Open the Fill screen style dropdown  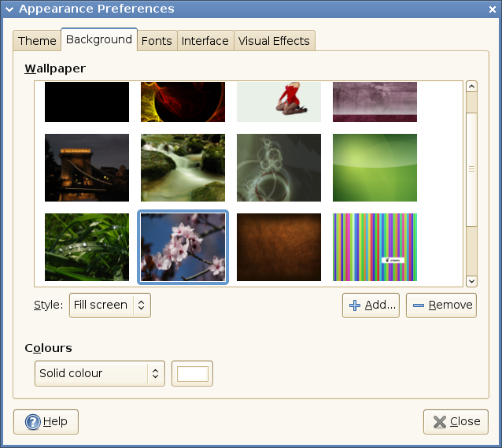tap(110, 305)
